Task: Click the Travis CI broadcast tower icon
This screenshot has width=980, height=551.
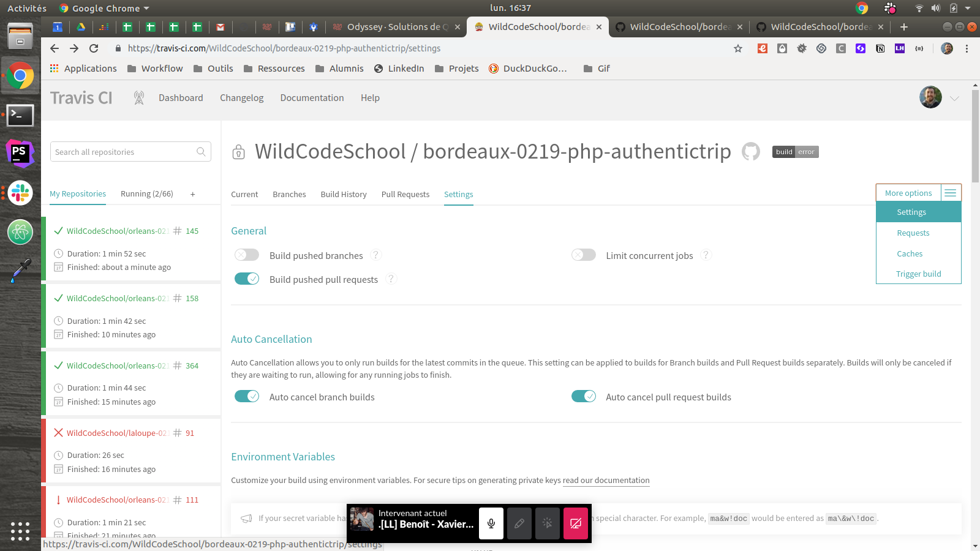Action: [x=139, y=98]
